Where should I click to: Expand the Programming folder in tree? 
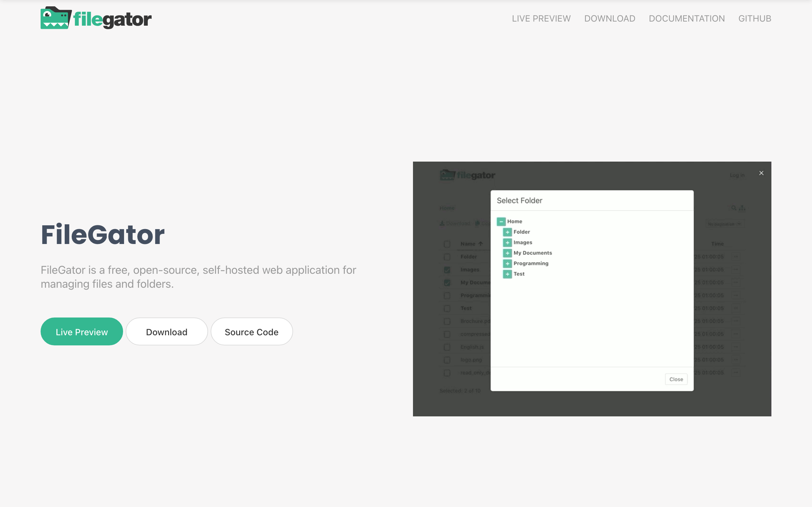pyautogui.click(x=507, y=264)
